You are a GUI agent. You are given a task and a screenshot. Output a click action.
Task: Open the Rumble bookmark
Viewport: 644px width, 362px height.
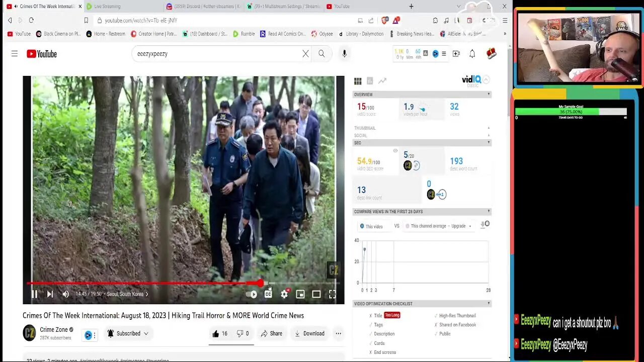click(x=244, y=34)
